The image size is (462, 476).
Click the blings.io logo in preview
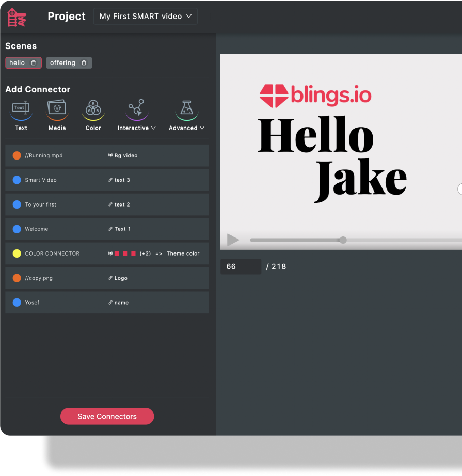(315, 96)
